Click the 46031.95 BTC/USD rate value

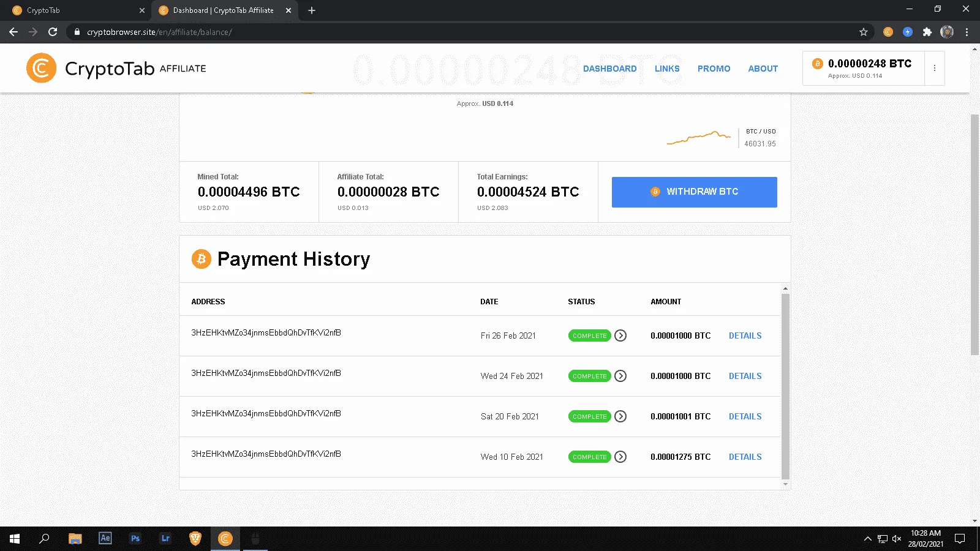pyautogui.click(x=760, y=144)
